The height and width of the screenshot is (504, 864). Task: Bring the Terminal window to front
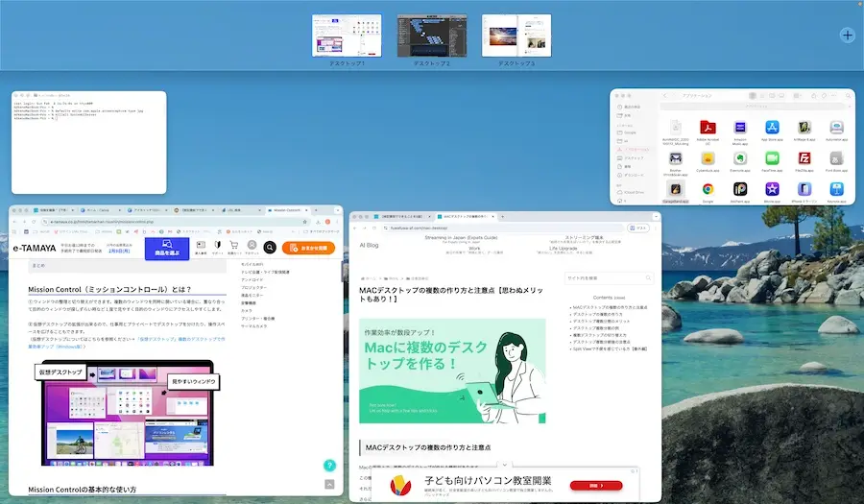pyautogui.click(x=88, y=143)
